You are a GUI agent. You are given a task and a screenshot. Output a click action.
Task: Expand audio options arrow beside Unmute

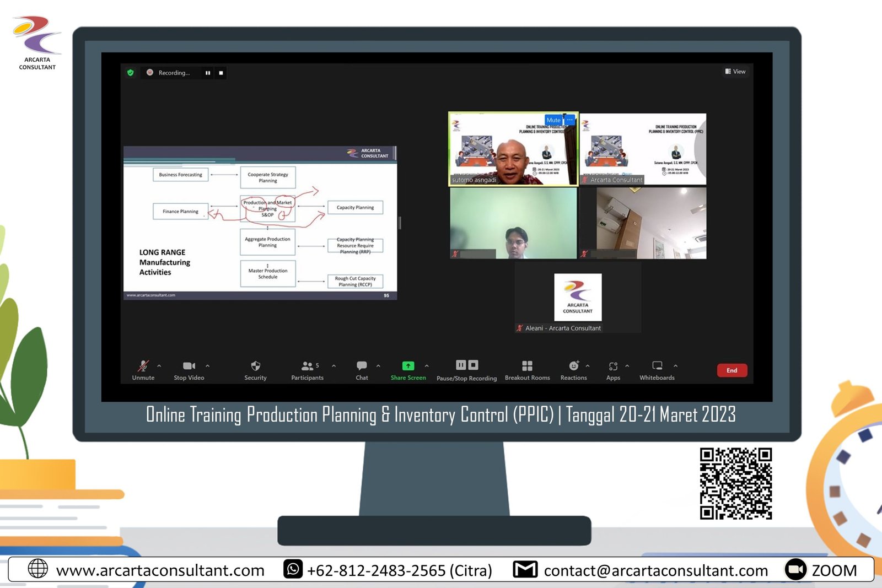(159, 366)
